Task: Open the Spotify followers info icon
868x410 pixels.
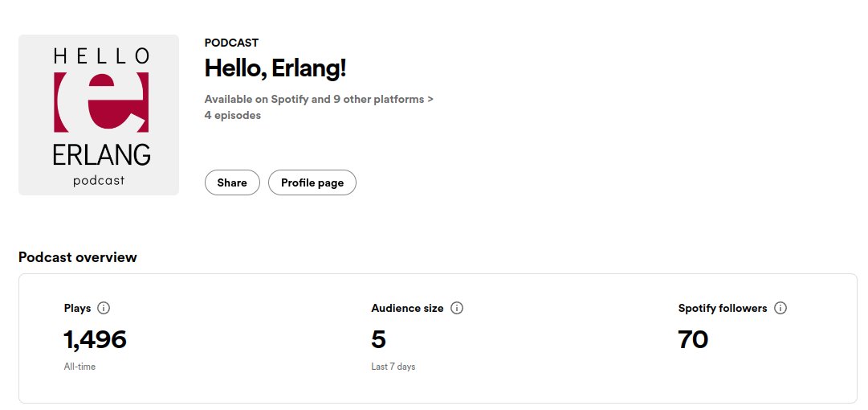Action: point(780,308)
